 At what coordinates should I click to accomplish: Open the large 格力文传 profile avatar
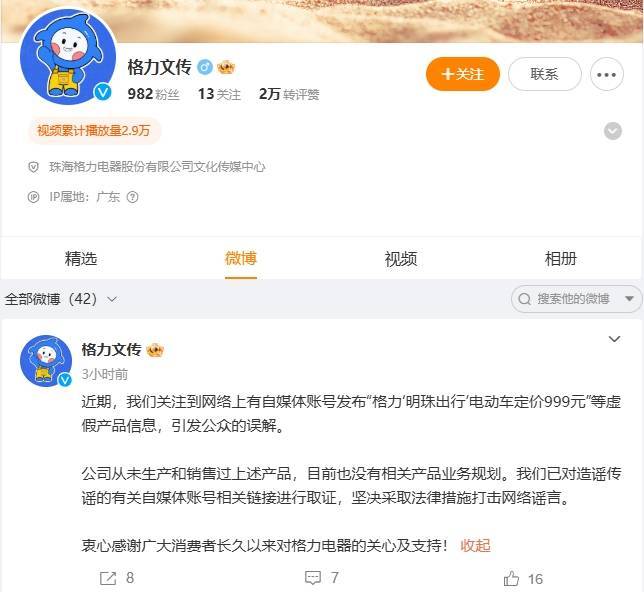pos(68,56)
